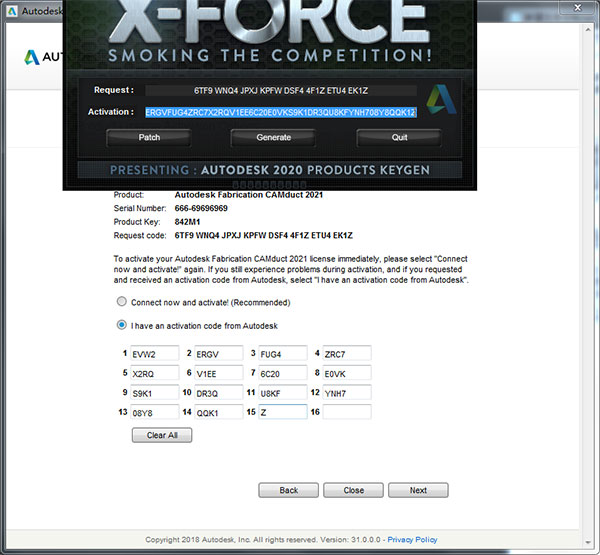Click activation code box 5 containing X2RQ
Viewport: 600px width, 555px height.
coord(155,373)
